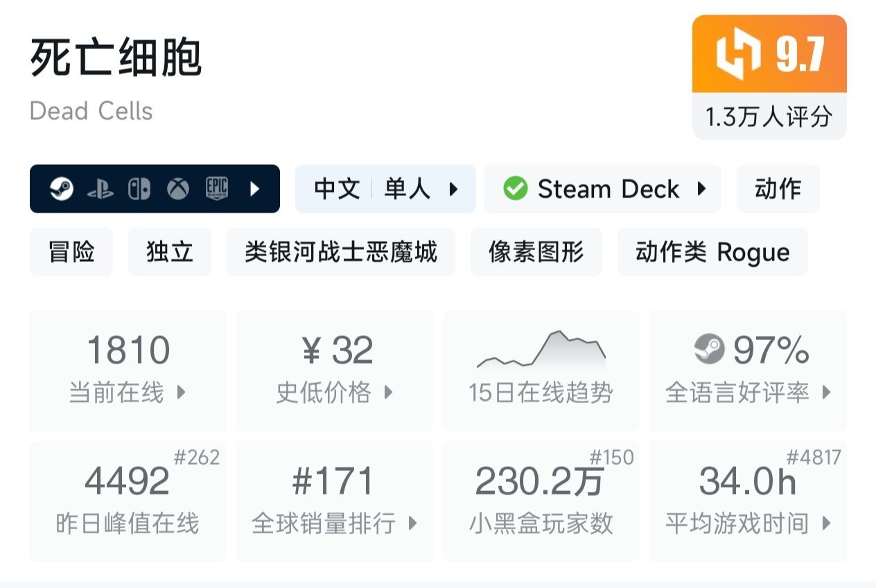The width and height of the screenshot is (876, 588).
Task: Click the Steam platform icon
Action: tap(62, 188)
